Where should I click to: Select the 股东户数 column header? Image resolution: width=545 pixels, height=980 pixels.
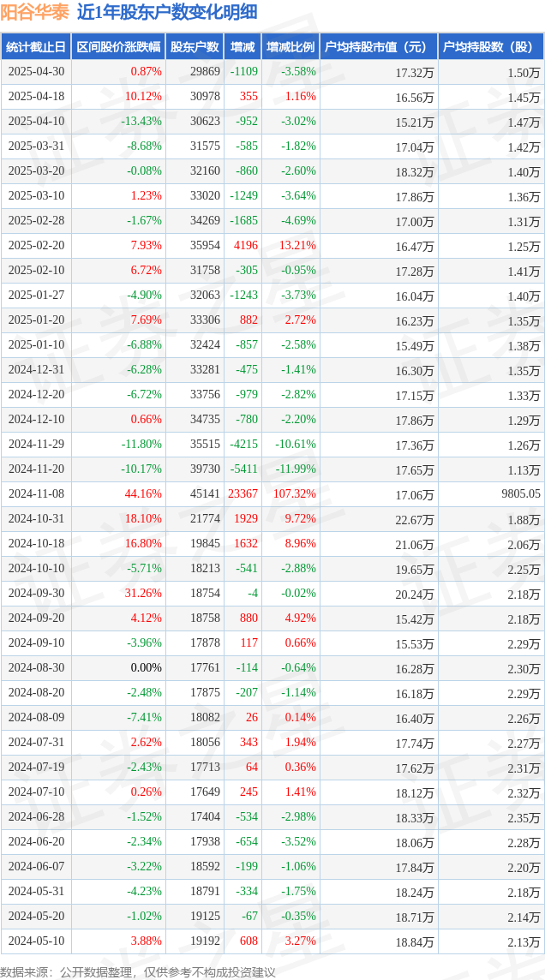(x=195, y=47)
